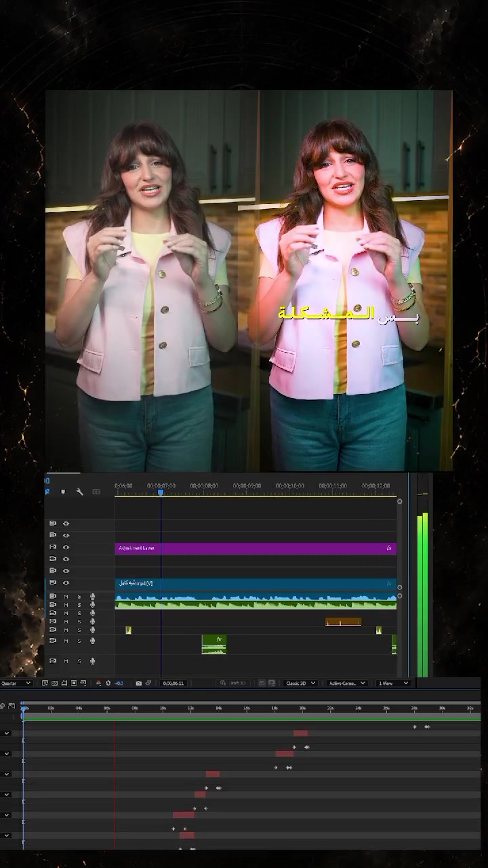488x868 pixels.
Task: Enable voice-over record on bottom audio track
Action: point(92,660)
